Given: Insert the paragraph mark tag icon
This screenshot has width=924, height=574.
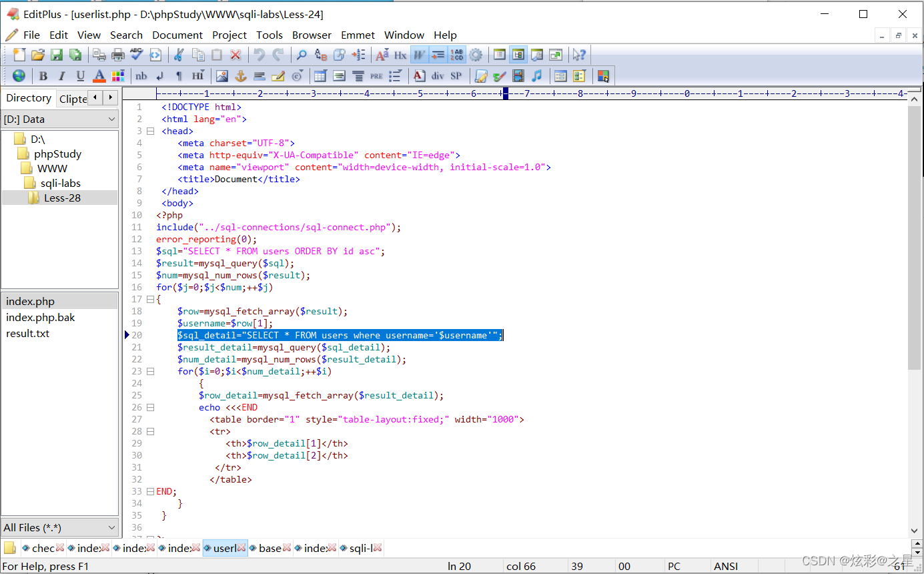Looking at the screenshot, I should coord(179,75).
